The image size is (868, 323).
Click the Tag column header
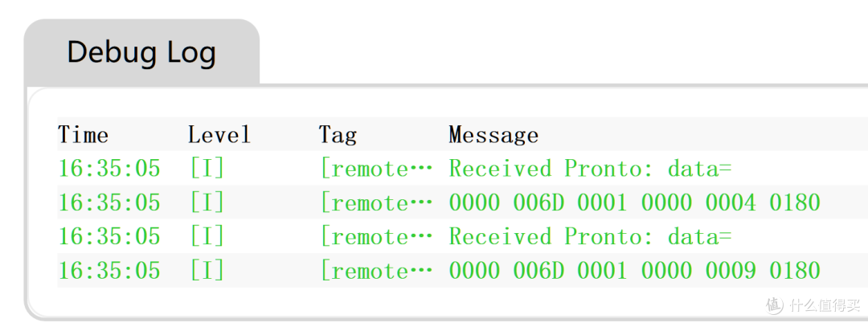click(x=338, y=134)
